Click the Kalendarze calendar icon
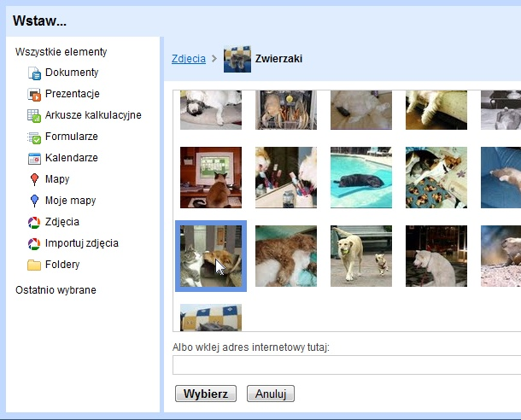 click(x=34, y=159)
